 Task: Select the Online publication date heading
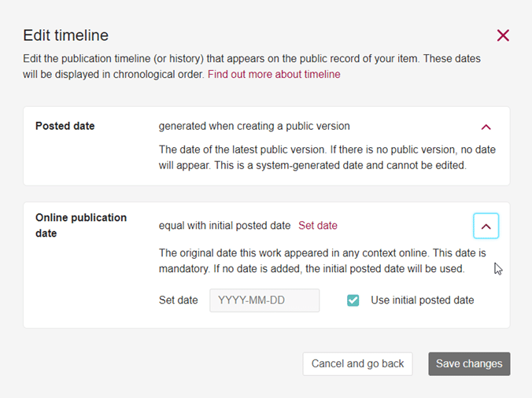pos(81,225)
